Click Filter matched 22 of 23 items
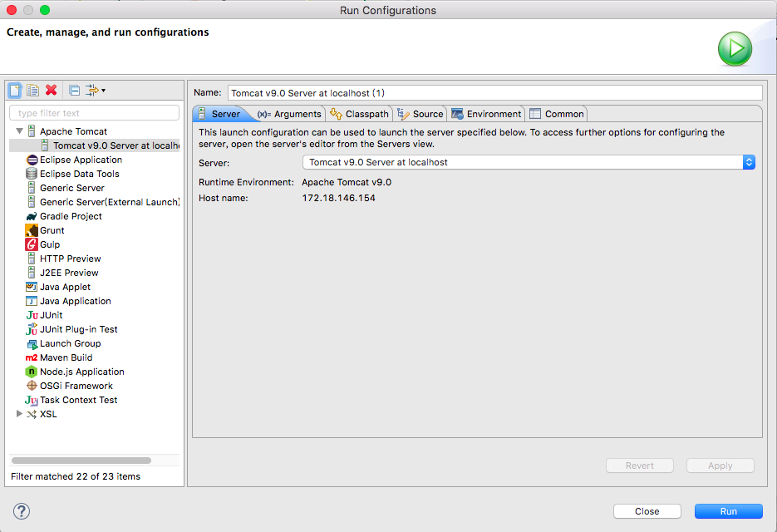This screenshot has width=777, height=532. pyautogui.click(x=76, y=476)
